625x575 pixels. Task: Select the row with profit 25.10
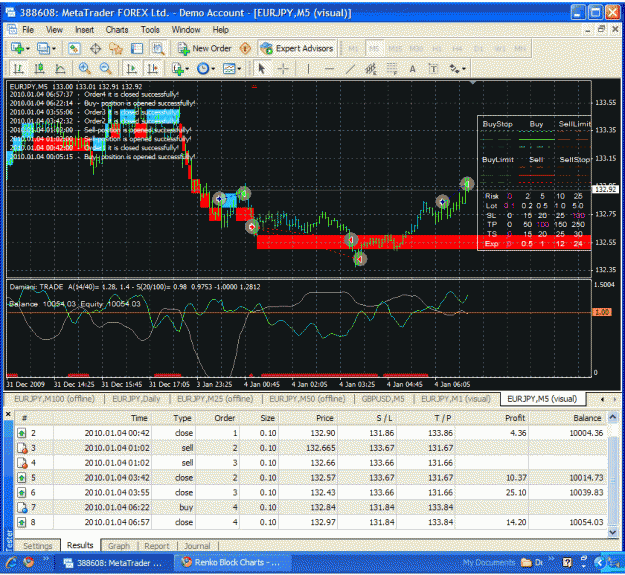pyautogui.click(x=311, y=493)
